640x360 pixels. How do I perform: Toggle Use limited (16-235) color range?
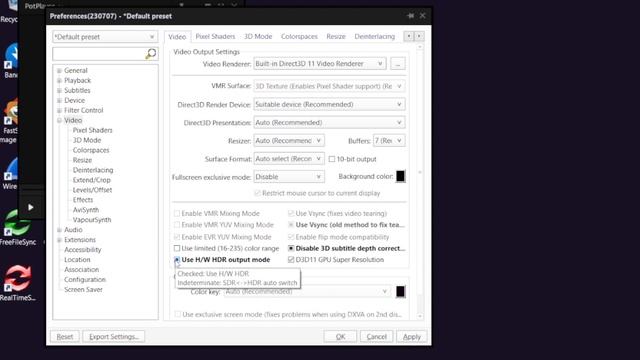click(x=177, y=248)
